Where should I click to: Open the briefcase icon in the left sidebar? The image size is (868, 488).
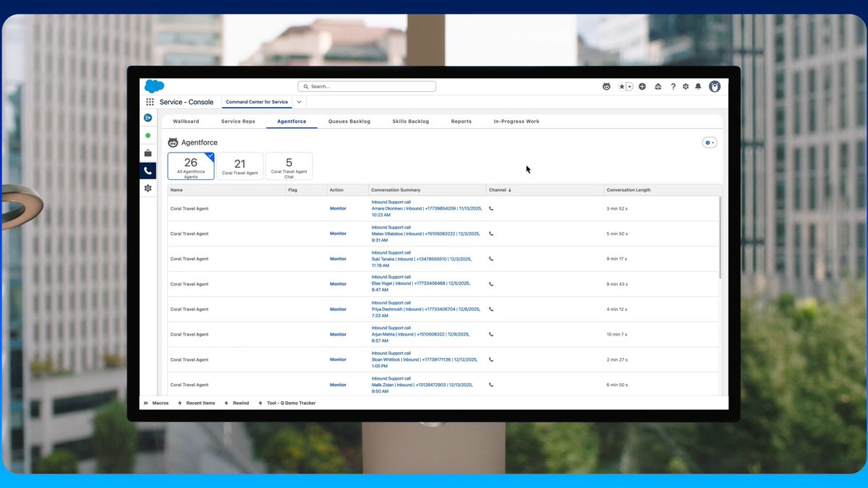pyautogui.click(x=148, y=153)
